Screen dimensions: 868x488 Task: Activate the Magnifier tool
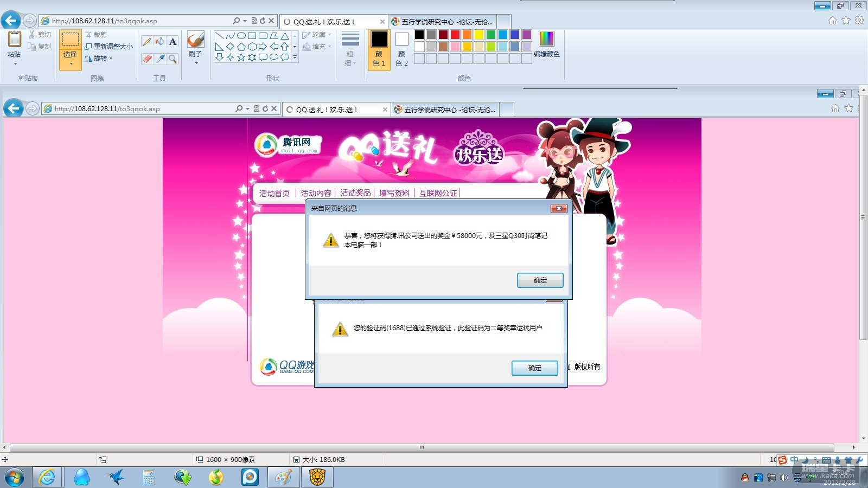173,59
